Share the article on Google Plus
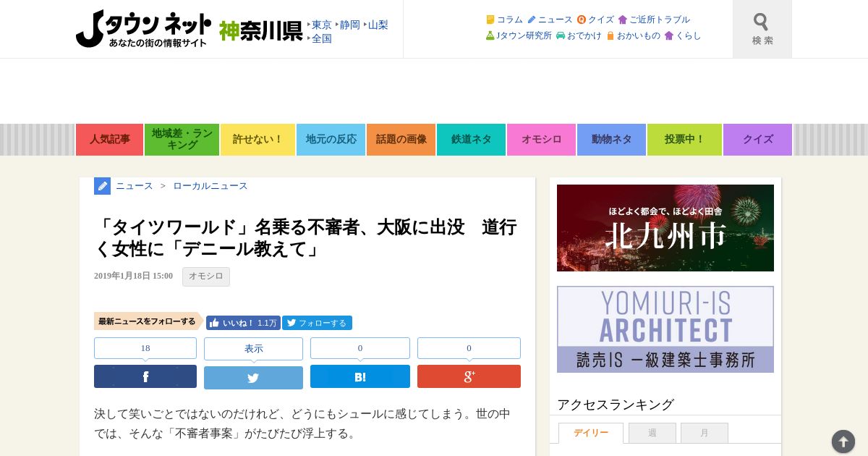 click(469, 376)
